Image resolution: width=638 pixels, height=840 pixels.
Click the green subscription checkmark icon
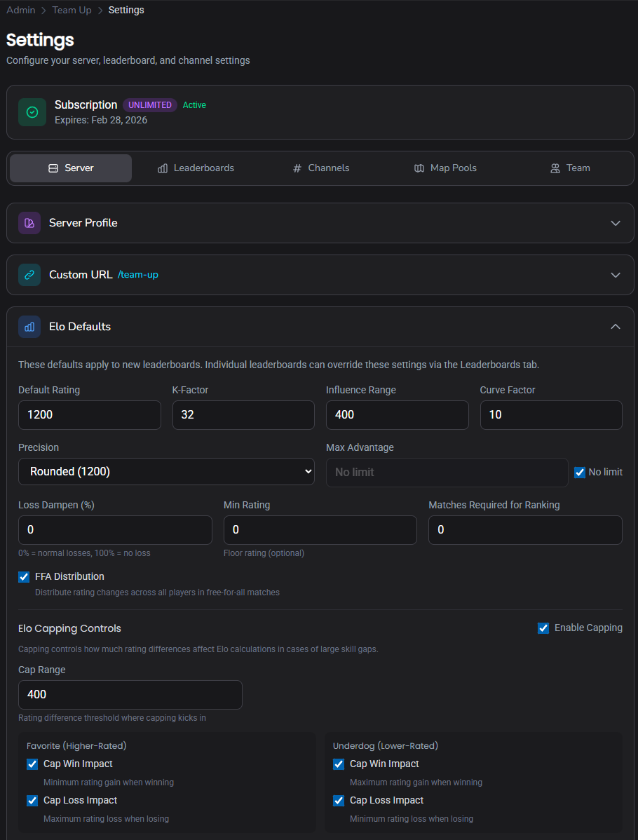pyautogui.click(x=32, y=112)
